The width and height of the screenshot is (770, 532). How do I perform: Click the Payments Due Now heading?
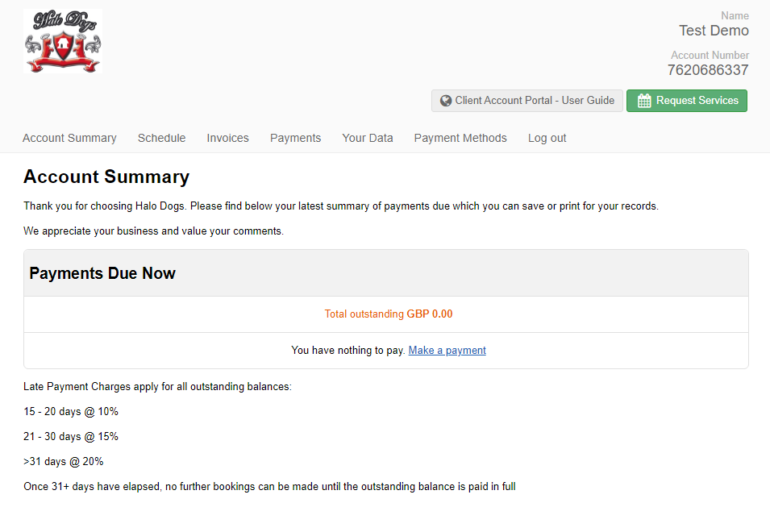pos(102,273)
